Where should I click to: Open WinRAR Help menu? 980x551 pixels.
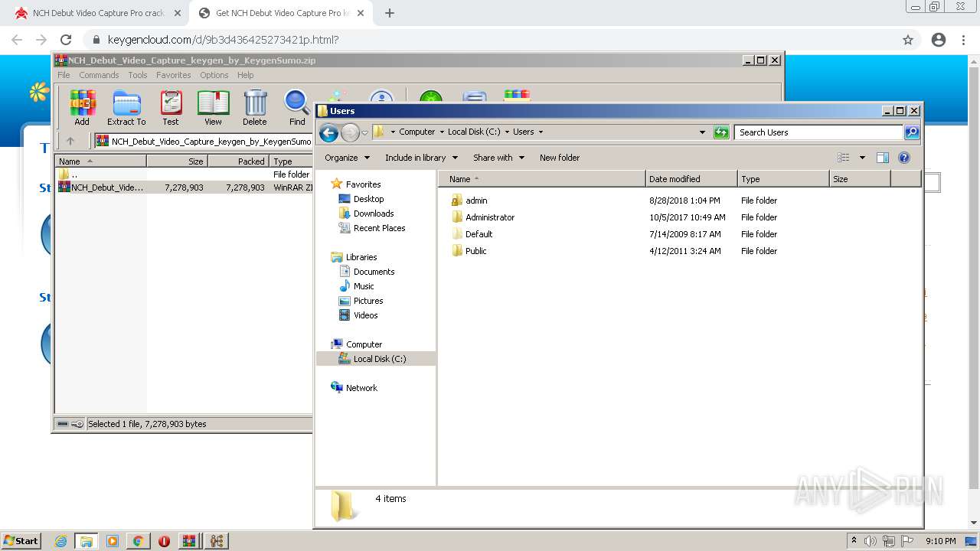tap(245, 75)
